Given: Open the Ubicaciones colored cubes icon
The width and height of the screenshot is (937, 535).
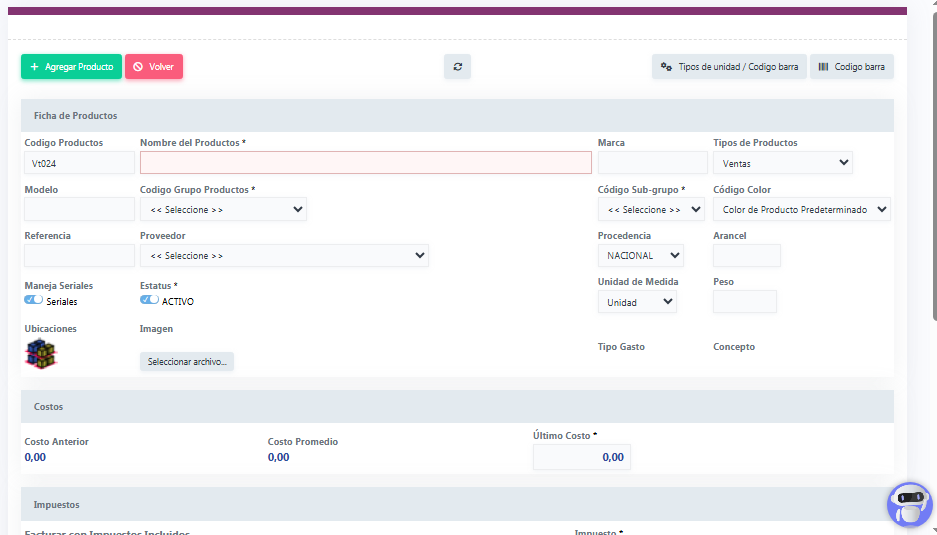Looking at the screenshot, I should click(x=41, y=354).
